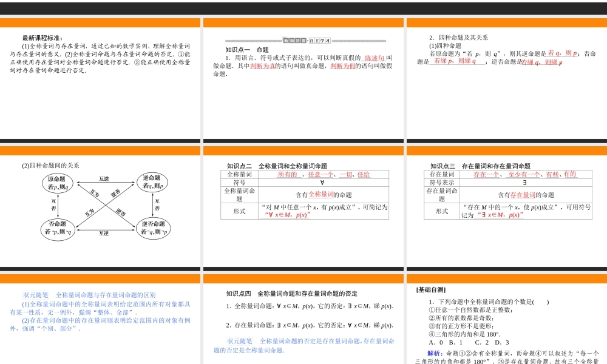Image resolution: width=607 pixels, height=364 pixels.
Task: Click statement ④三角形的内角和是180°
Action: 464,335
